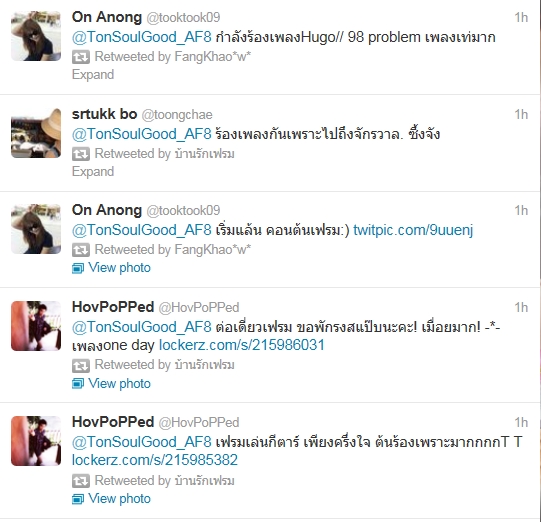Open Retweeted by FangKhao*w* in first tweet
This screenshot has width=541, height=522.
coord(173,57)
